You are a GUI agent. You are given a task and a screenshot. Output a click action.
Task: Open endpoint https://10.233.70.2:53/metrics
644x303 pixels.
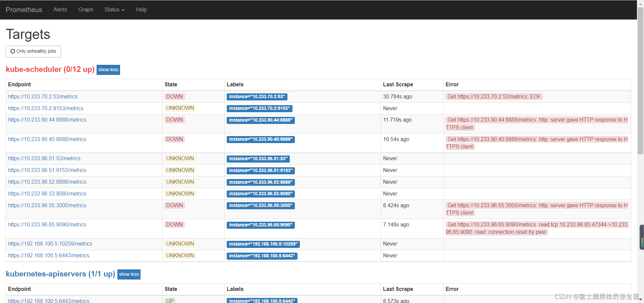(43, 97)
